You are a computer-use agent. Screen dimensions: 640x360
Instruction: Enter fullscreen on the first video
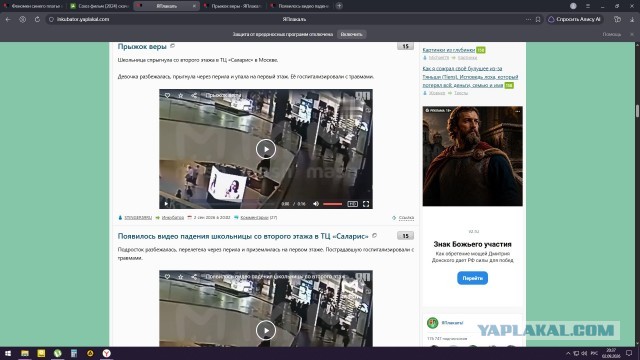366,204
